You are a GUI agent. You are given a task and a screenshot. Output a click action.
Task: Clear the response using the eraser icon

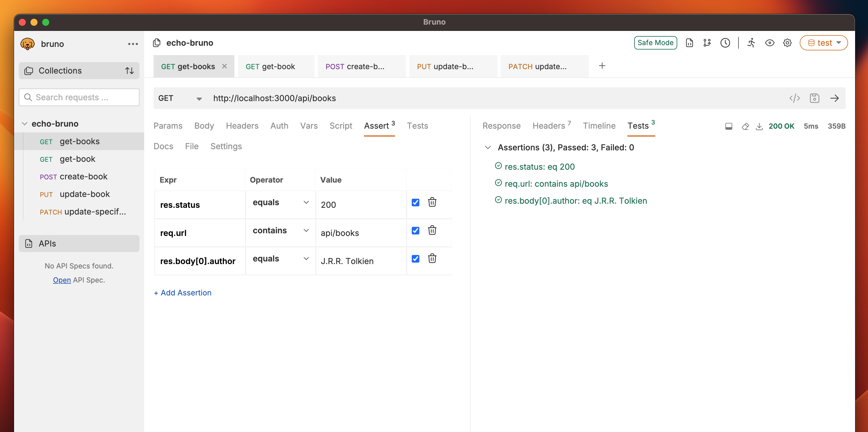click(745, 126)
